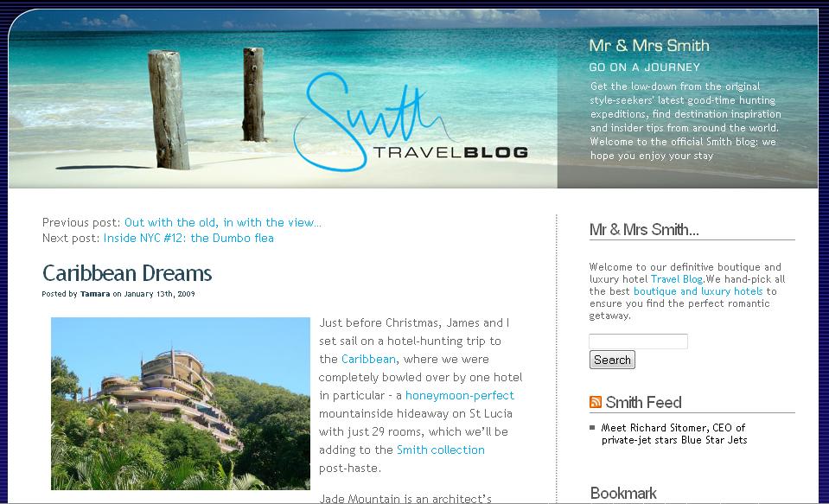The width and height of the screenshot is (829, 504).
Task: Click the Smith Feed RSS icon
Action: (x=596, y=402)
